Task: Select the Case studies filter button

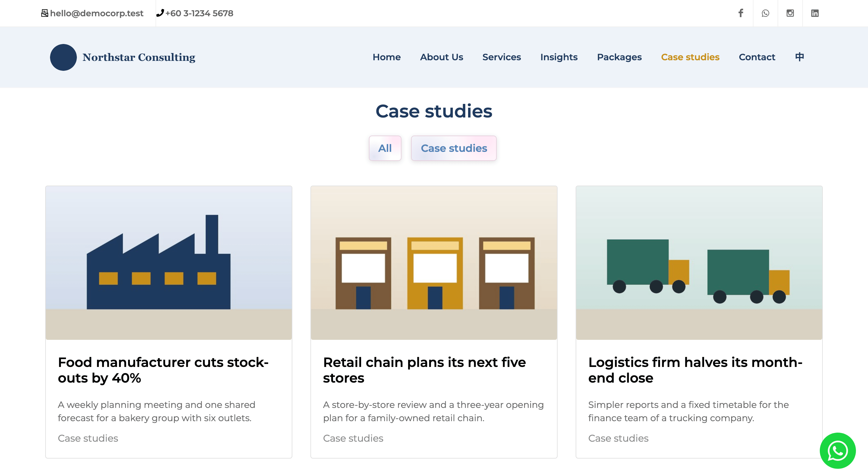Action: pyautogui.click(x=454, y=148)
